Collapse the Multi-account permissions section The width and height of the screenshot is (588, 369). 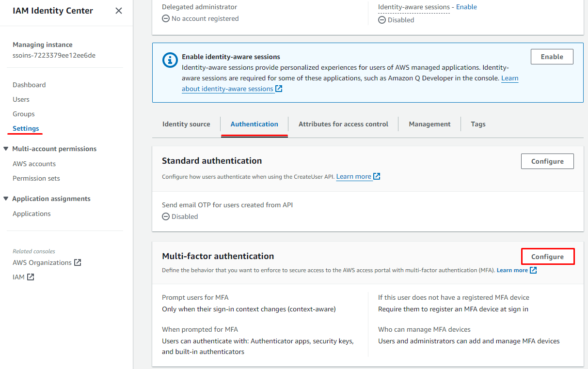6,149
